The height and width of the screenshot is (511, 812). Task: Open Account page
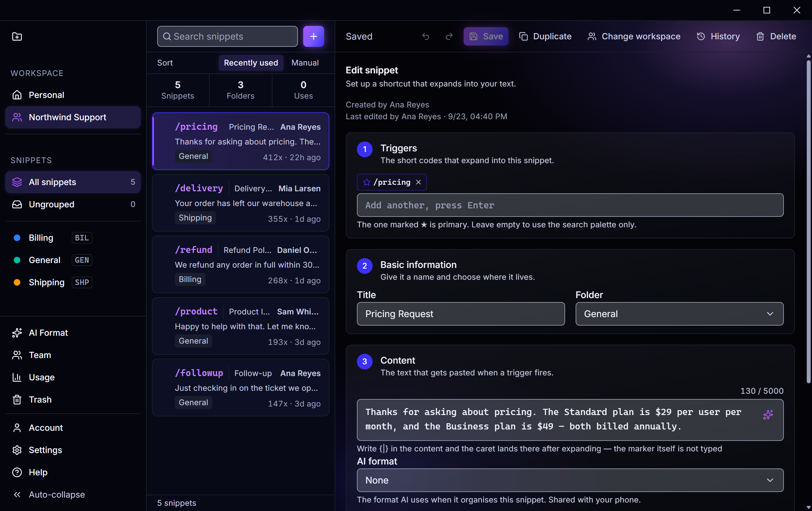[73, 428]
